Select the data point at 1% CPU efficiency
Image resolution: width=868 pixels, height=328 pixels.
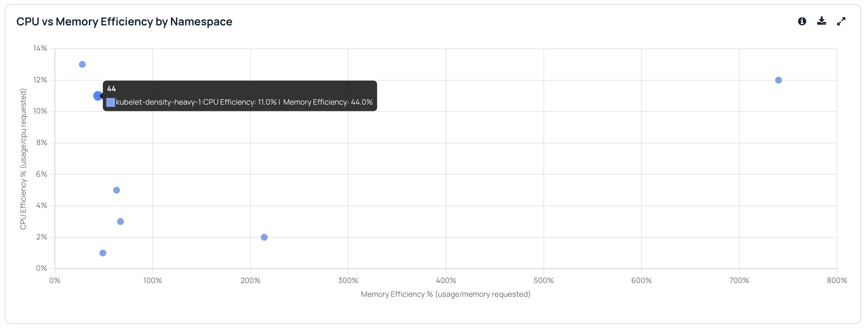point(103,253)
